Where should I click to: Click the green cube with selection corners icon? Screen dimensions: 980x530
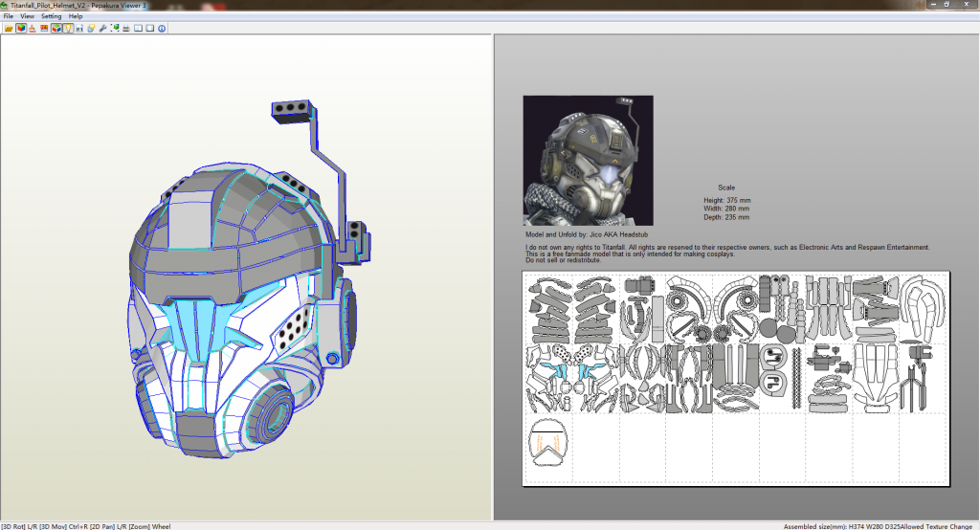click(x=115, y=28)
